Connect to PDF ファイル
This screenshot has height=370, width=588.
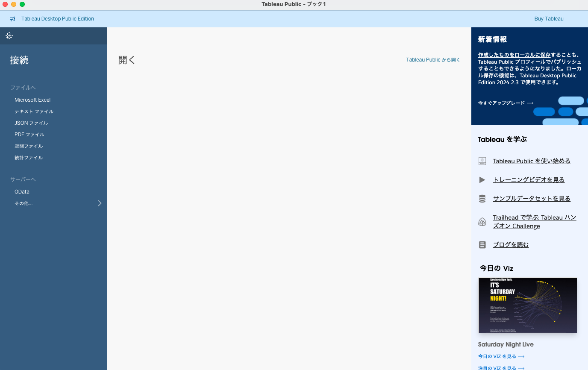pos(29,135)
